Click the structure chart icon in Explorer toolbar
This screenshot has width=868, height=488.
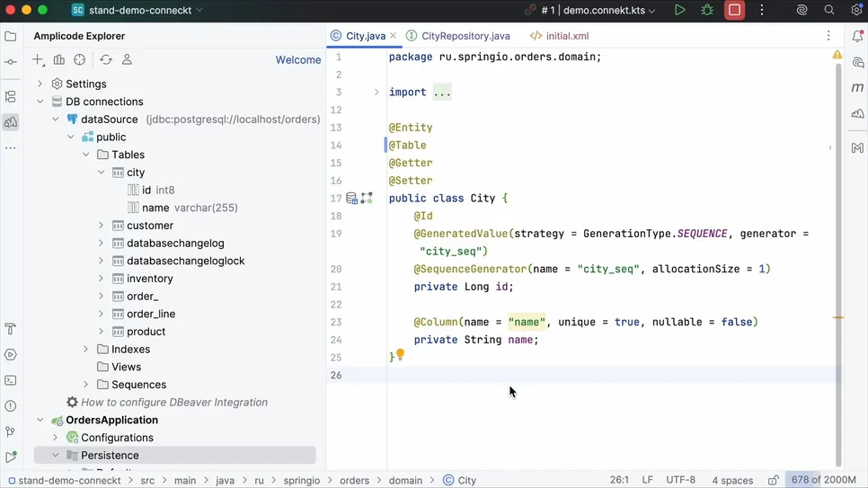coord(59,60)
